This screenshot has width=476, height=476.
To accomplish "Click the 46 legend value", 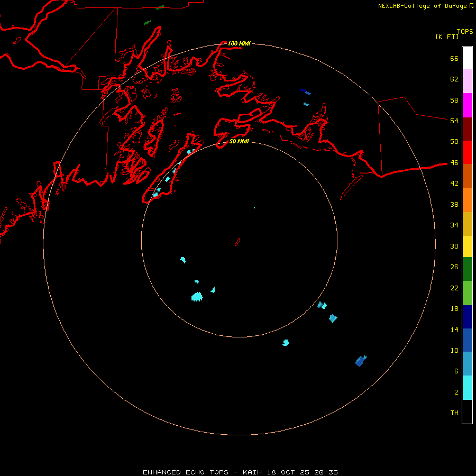I will tap(454, 163).
